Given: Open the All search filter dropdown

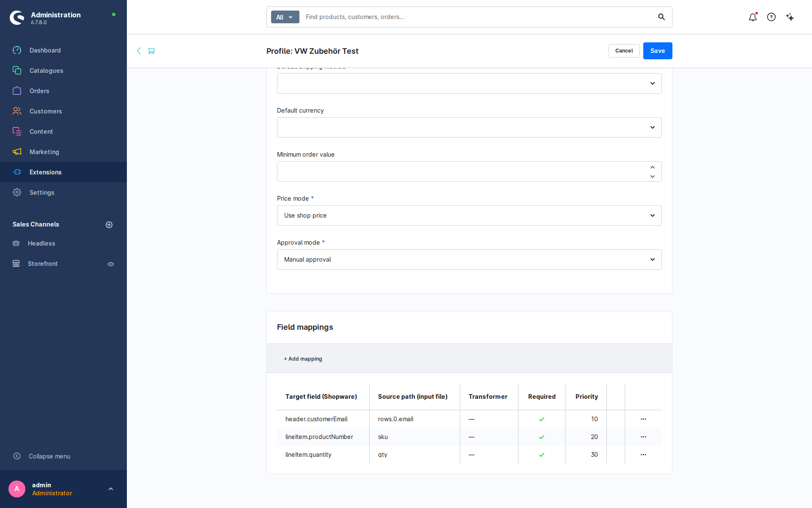Looking at the screenshot, I should pos(285,17).
